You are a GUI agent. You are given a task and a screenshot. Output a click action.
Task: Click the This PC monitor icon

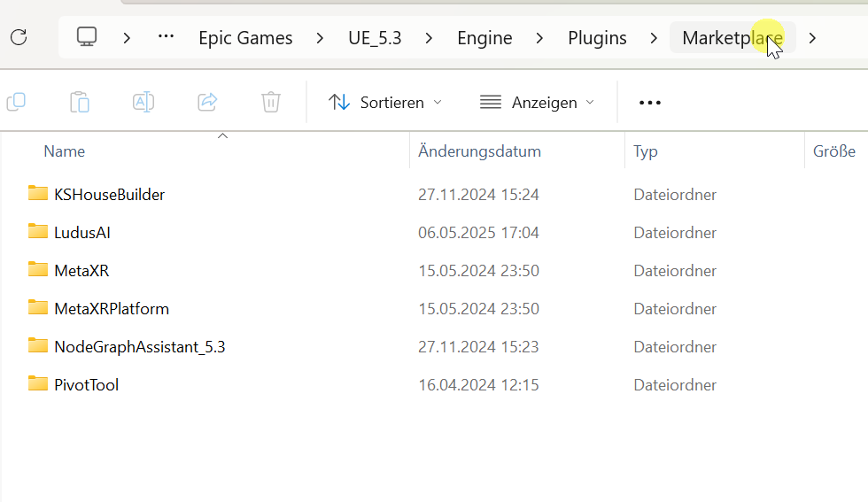87,37
